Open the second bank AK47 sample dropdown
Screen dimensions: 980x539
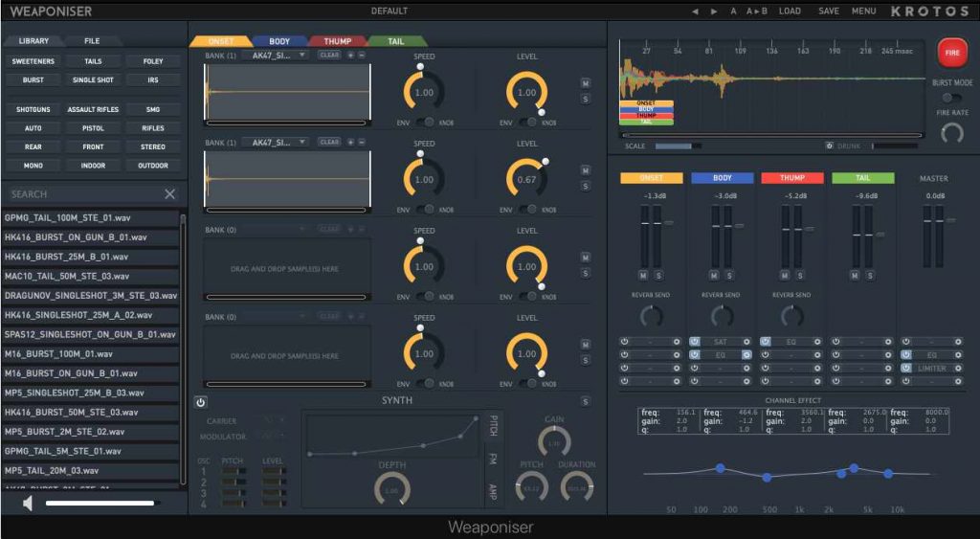(x=275, y=142)
